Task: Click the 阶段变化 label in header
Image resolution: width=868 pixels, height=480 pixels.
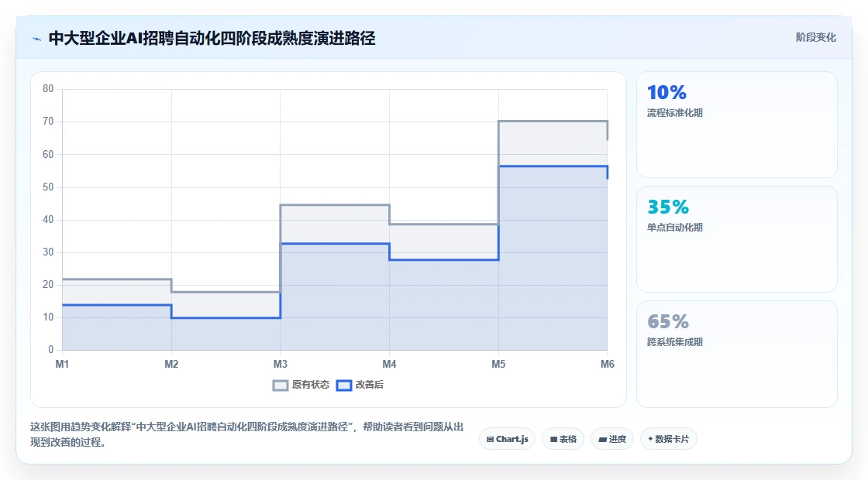Action: 816,38
